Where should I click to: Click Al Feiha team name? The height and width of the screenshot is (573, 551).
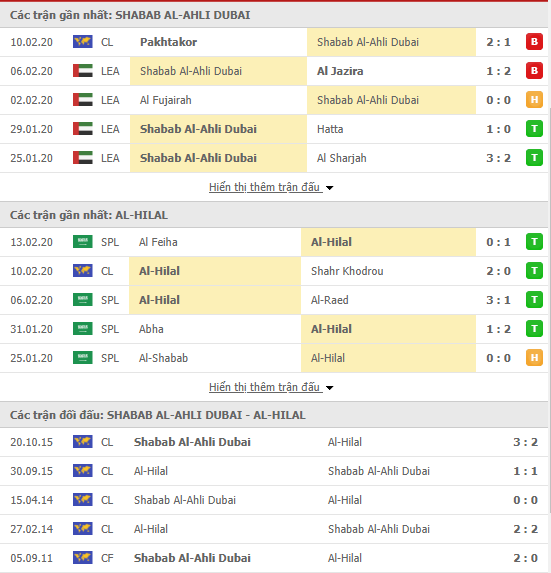[x=158, y=242]
